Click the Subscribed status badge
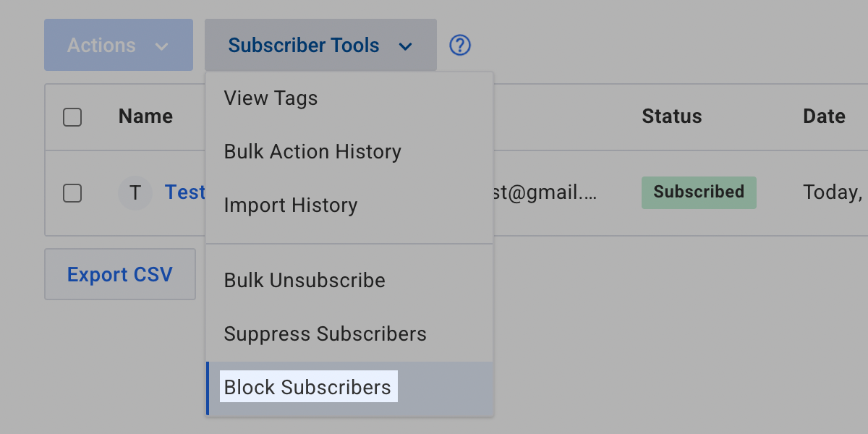The image size is (868, 434). (x=698, y=192)
